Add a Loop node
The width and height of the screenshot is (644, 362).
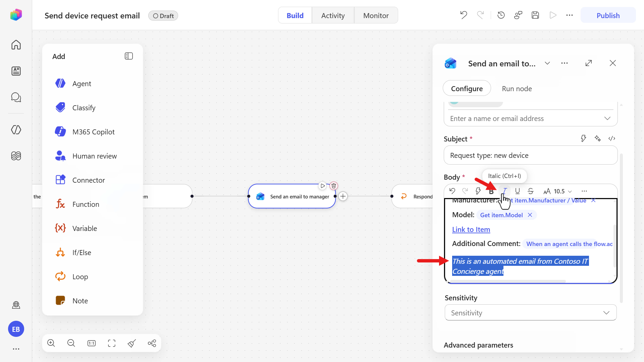[93, 277]
